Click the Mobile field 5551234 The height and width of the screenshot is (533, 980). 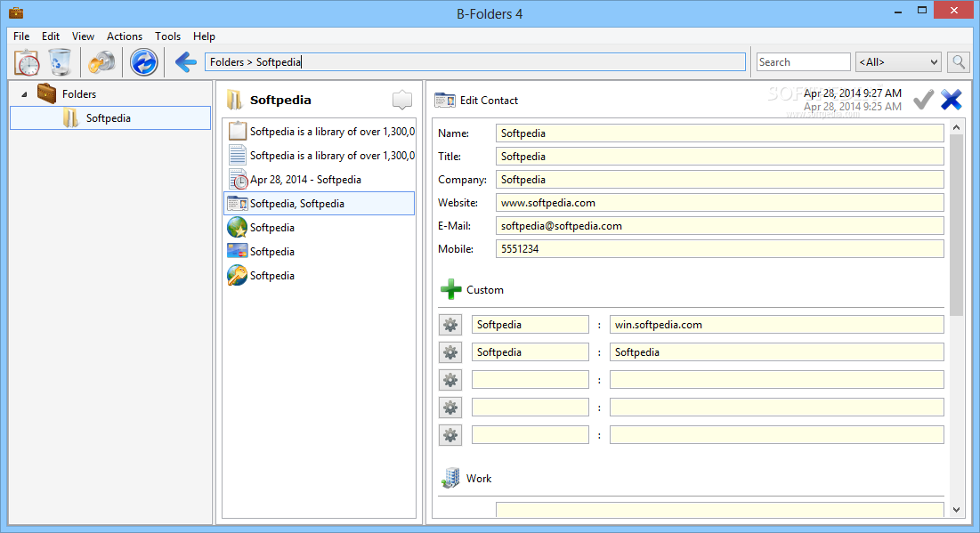(719, 248)
